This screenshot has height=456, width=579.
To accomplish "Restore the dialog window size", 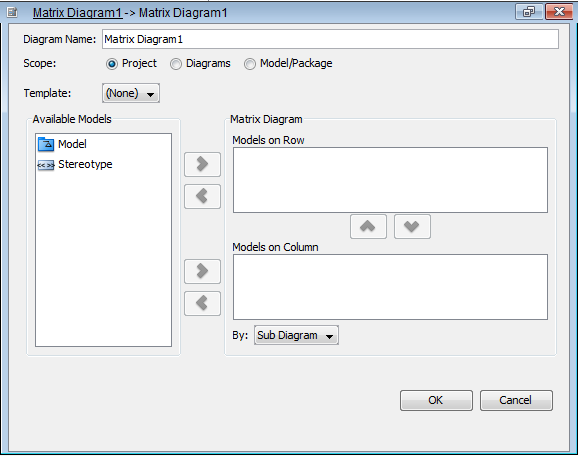I will pos(529,12).
